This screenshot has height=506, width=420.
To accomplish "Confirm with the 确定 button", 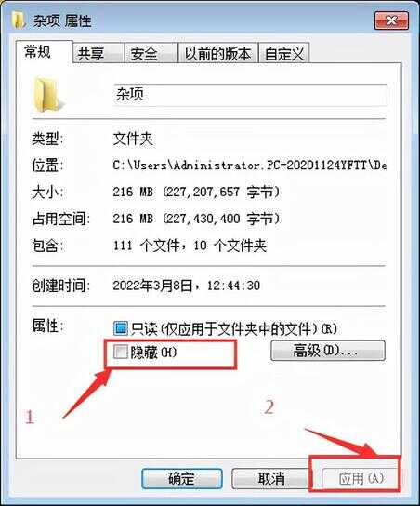I will coord(182,478).
